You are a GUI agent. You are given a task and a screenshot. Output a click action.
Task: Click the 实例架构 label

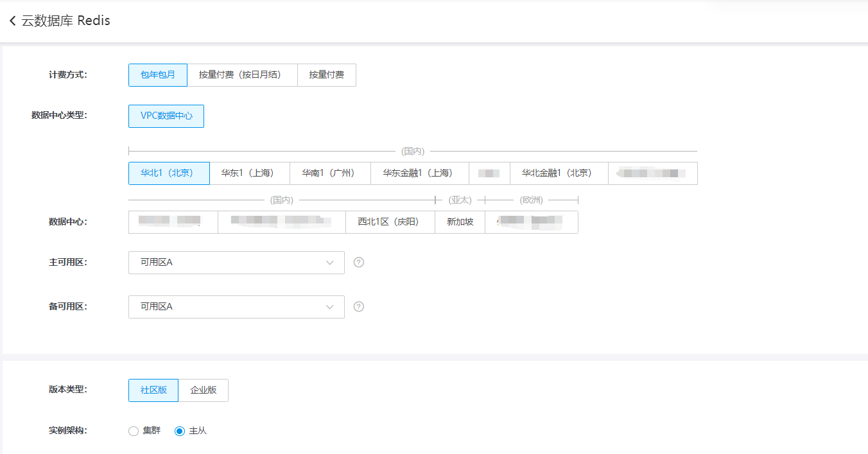(x=68, y=430)
